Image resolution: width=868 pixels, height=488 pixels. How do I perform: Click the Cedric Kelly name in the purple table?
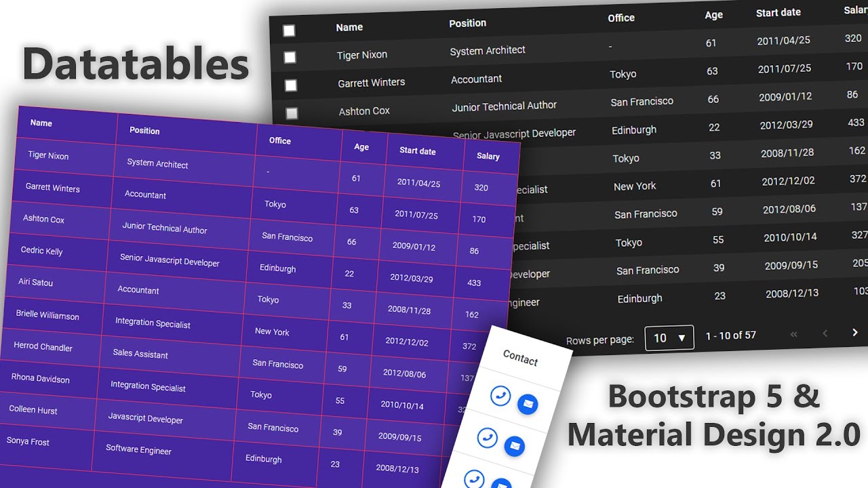coord(41,250)
